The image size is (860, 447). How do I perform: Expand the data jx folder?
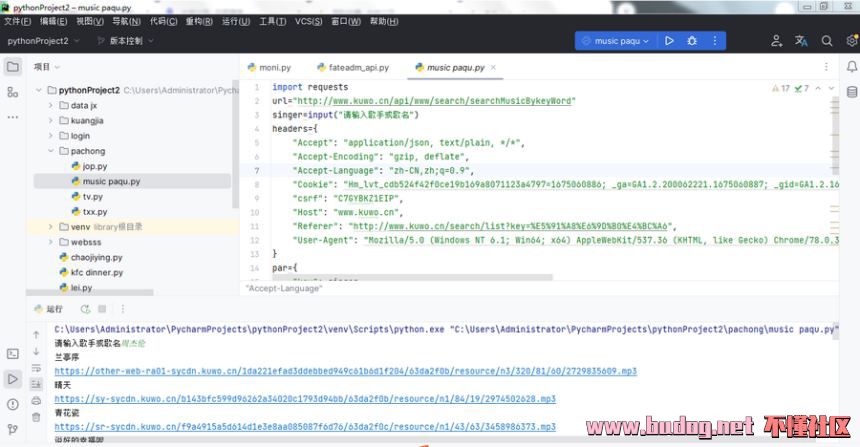coord(50,105)
